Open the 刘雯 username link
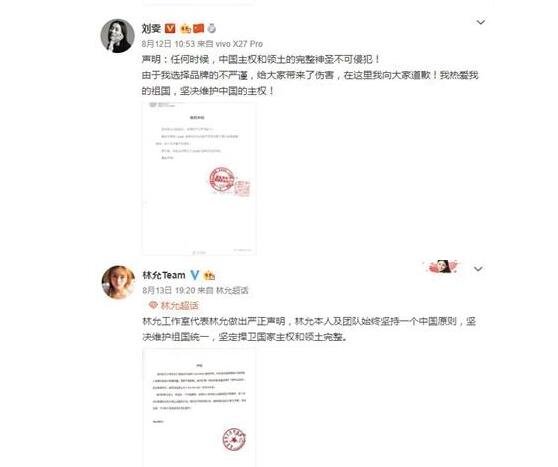The height and width of the screenshot is (467, 558). [152, 28]
